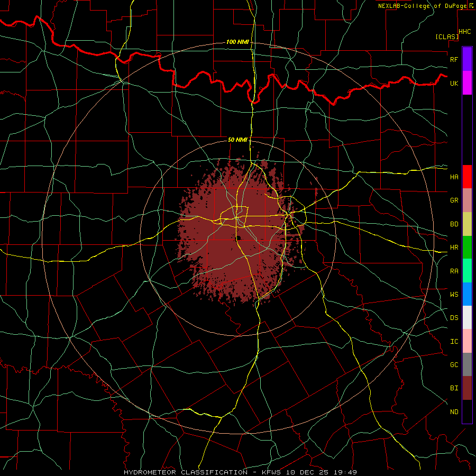476x476 pixels.
Task: Click the HYDROMETEOR CLASSIFICATION title text
Action: [185, 472]
